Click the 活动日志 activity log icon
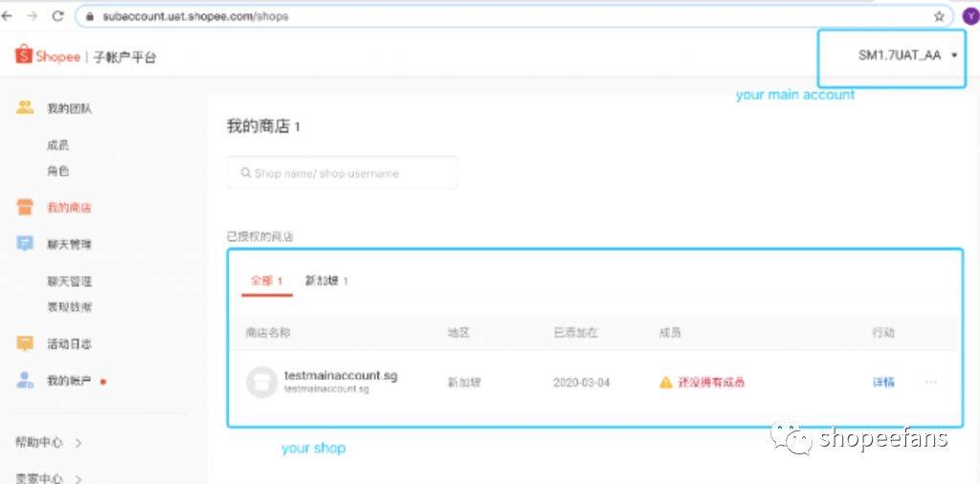The height and width of the screenshot is (484, 980). [25, 343]
